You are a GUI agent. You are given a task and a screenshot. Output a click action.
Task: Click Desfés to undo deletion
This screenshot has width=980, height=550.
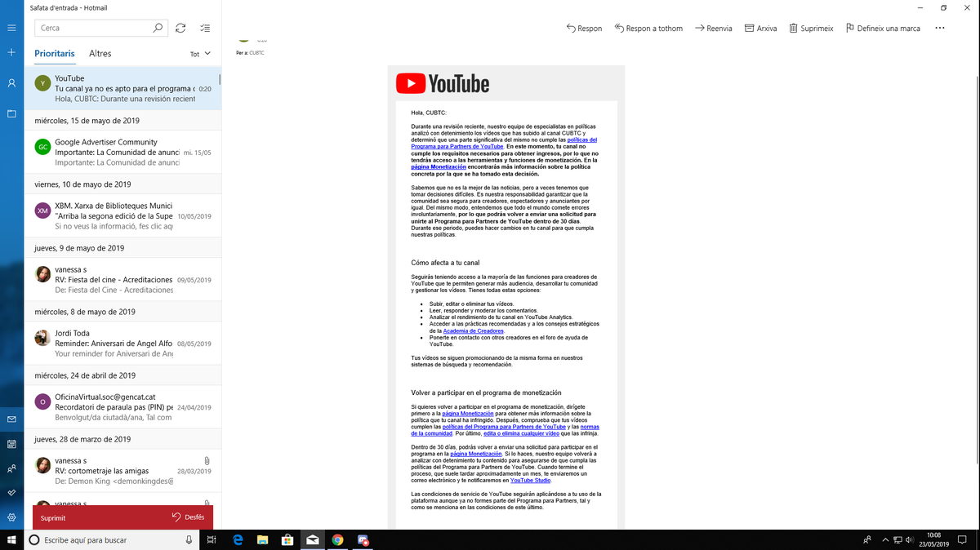point(189,517)
